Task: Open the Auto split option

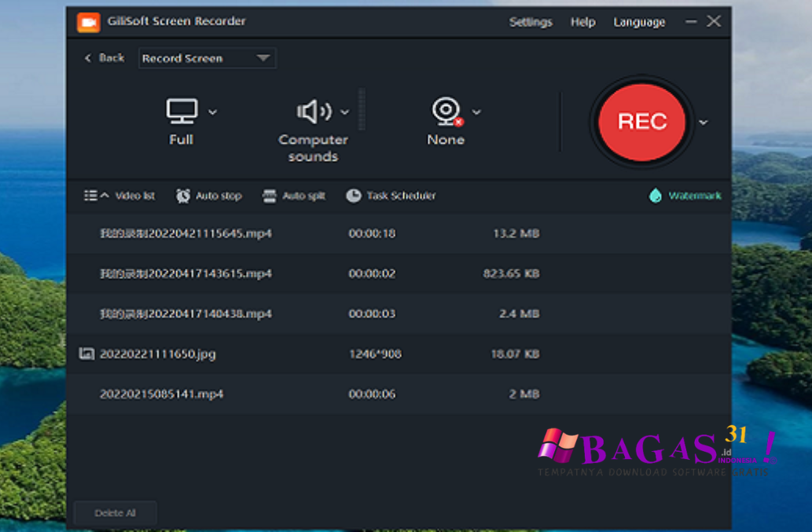Action: point(294,196)
